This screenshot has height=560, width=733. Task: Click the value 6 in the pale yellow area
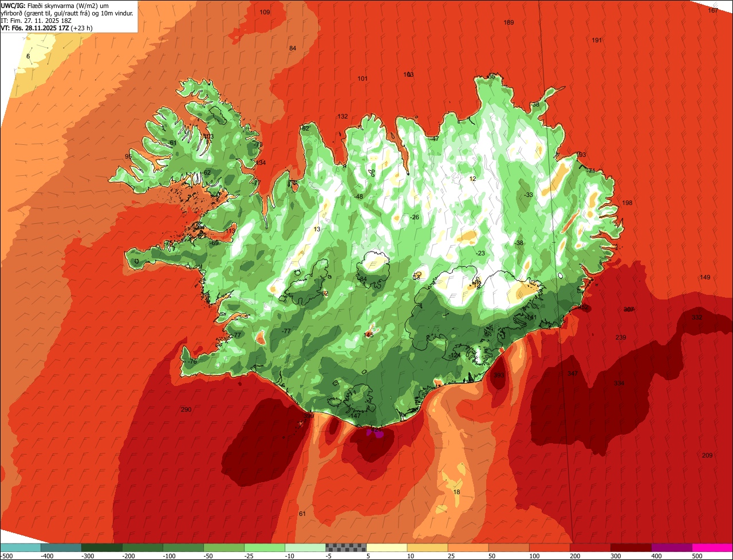28,56
